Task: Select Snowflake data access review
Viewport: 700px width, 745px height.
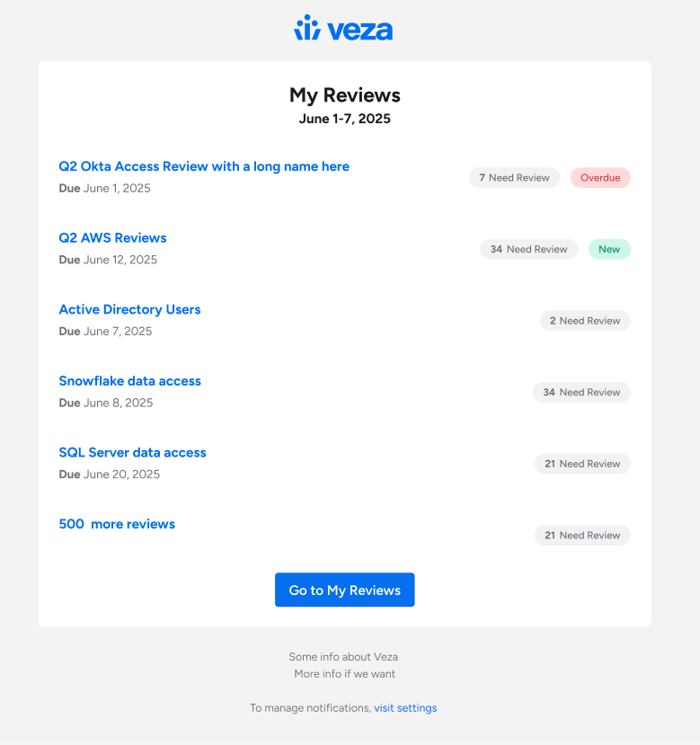Action: pyautogui.click(x=129, y=381)
